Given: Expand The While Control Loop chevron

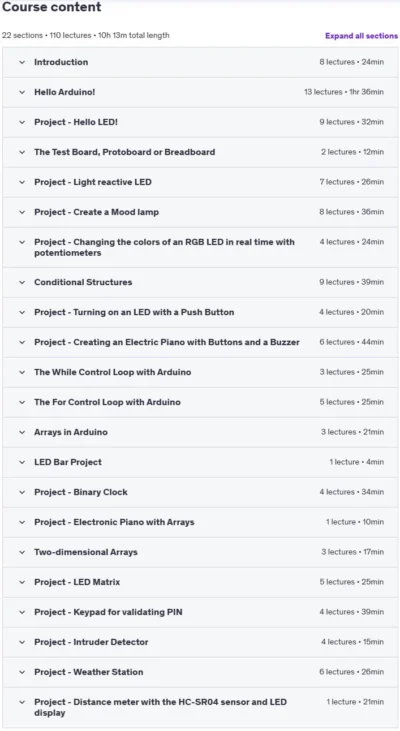Looking at the screenshot, I should [22, 372].
